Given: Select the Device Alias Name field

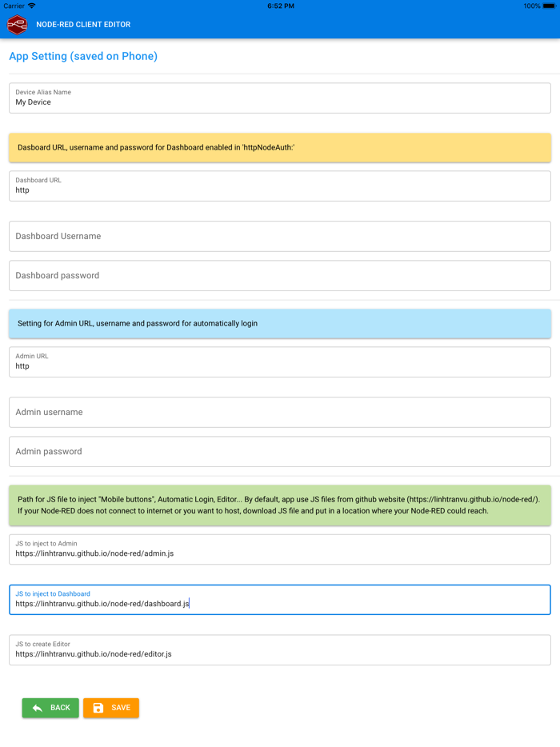Looking at the screenshot, I should pos(278,98).
